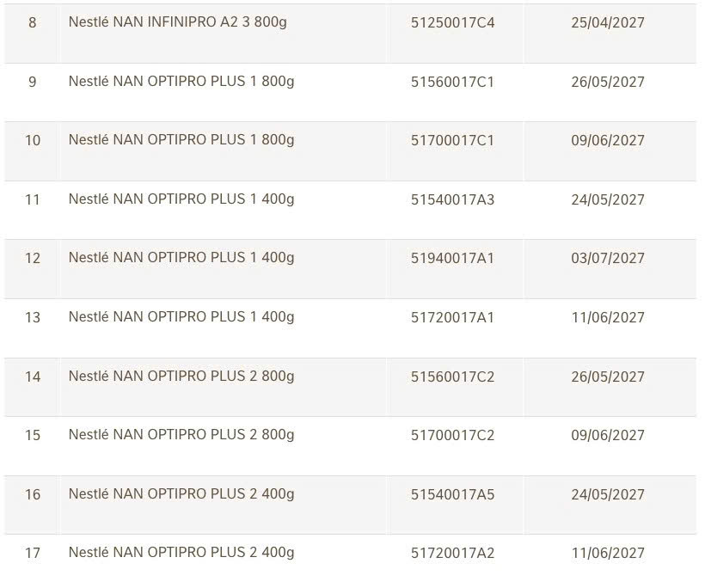Select batch code 51540017A3
Image resolution: width=705 pixels, height=588 pixels.
tap(452, 200)
